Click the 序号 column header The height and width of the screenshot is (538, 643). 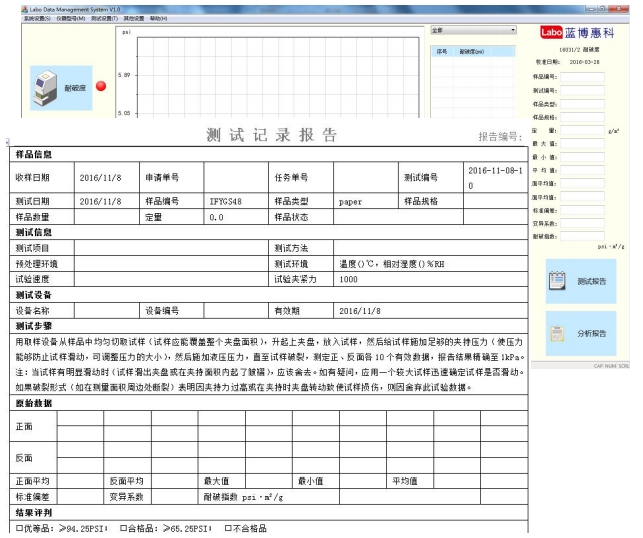pyautogui.click(x=442, y=52)
